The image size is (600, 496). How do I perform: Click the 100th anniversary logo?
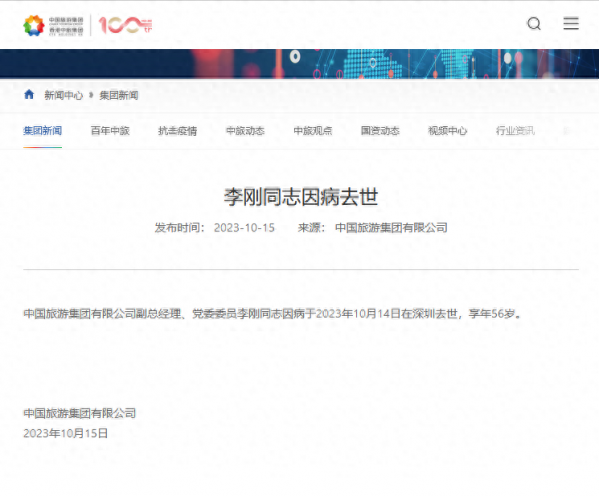click(x=124, y=25)
